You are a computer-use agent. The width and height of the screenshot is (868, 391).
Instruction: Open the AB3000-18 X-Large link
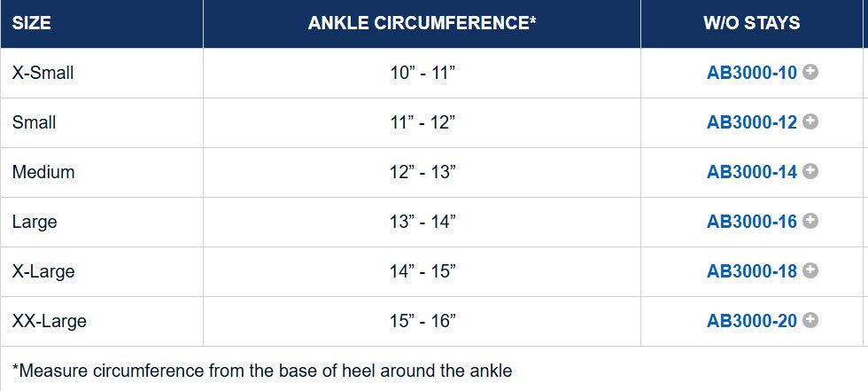tap(752, 271)
